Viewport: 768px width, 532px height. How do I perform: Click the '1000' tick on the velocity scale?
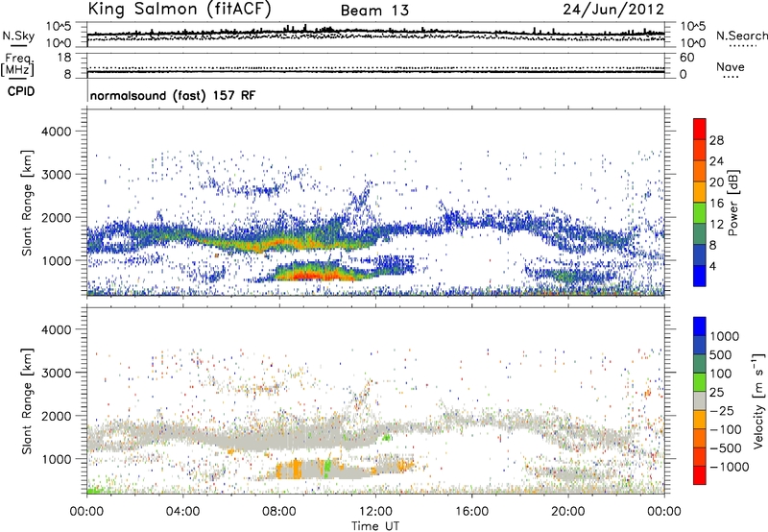[725, 336]
